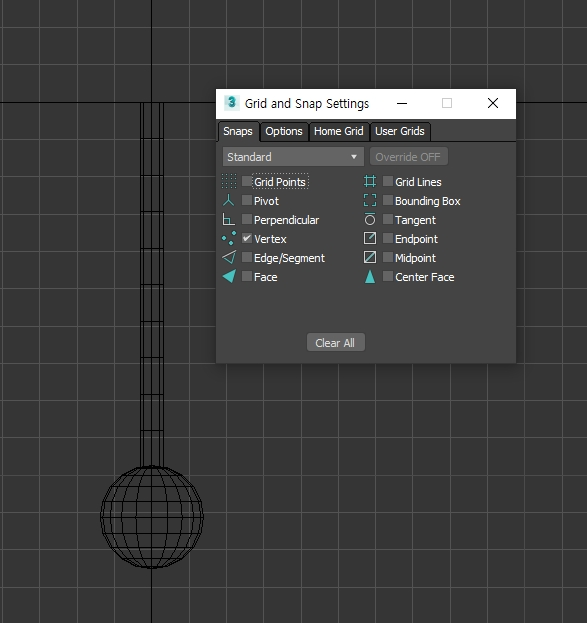Viewport: 587px width, 623px height.
Task: Click the Bounding Box snap icon
Action: 370,200
